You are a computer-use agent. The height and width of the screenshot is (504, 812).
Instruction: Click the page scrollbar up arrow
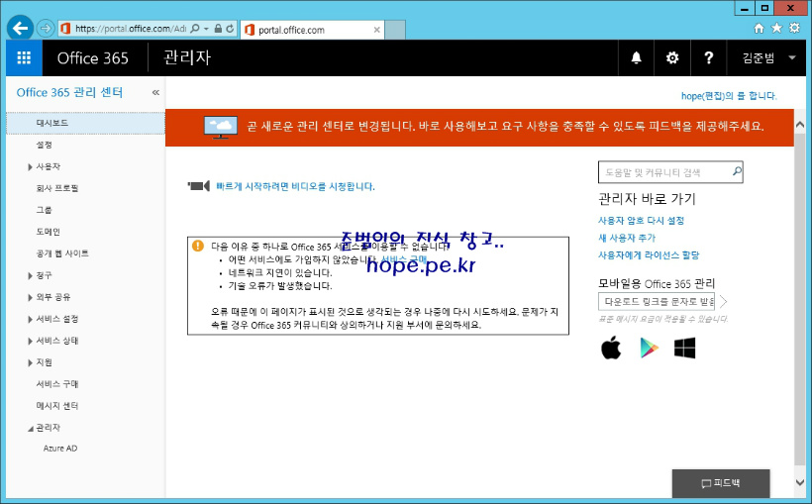[x=799, y=125]
